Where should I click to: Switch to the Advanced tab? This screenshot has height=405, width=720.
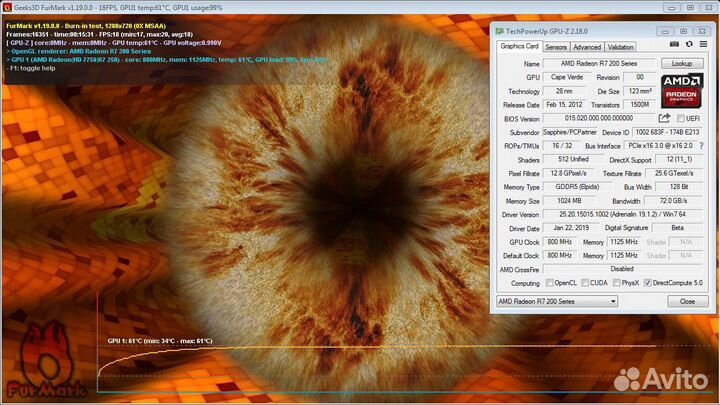tap(587, 47)
